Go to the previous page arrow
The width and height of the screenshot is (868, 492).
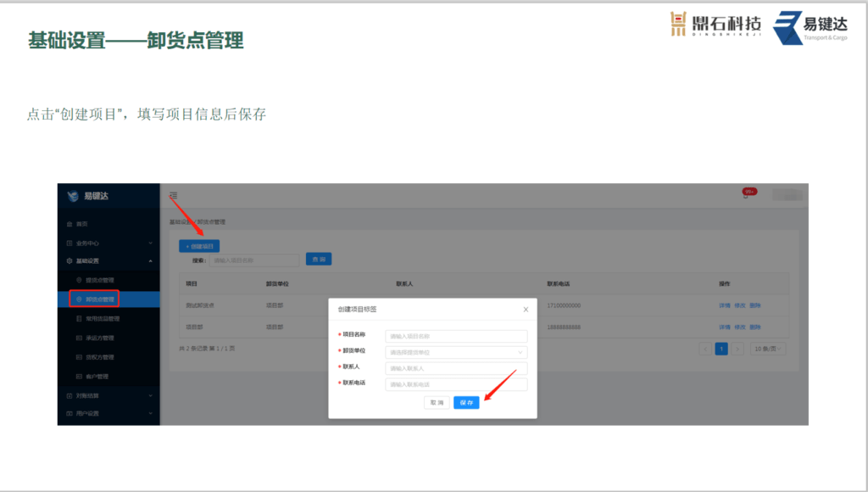(705, 349)
